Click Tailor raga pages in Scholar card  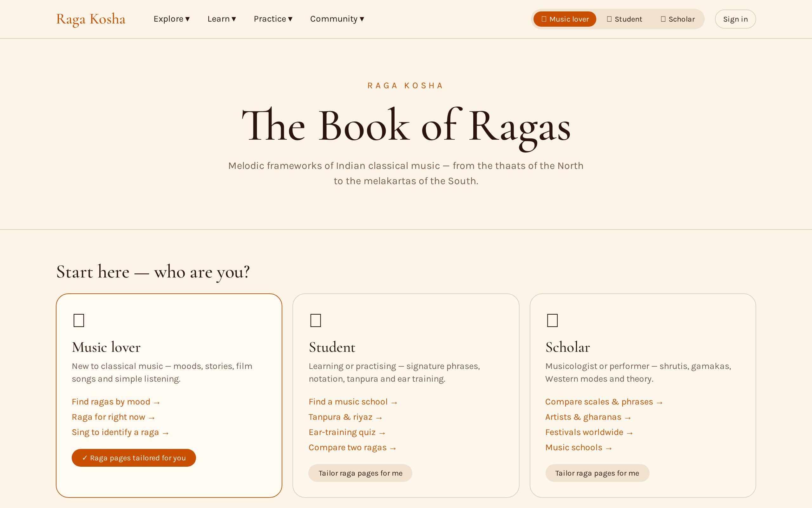click(597, 473)
